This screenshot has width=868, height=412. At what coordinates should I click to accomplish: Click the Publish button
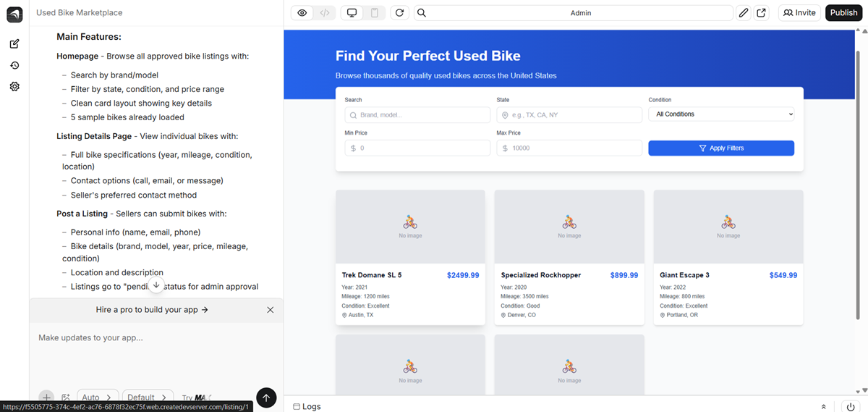coord(843,13)
